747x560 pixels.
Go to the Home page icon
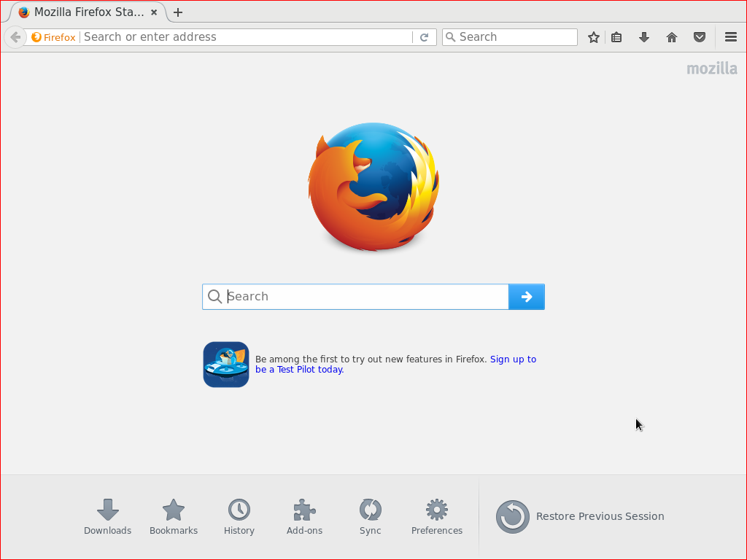672,37
